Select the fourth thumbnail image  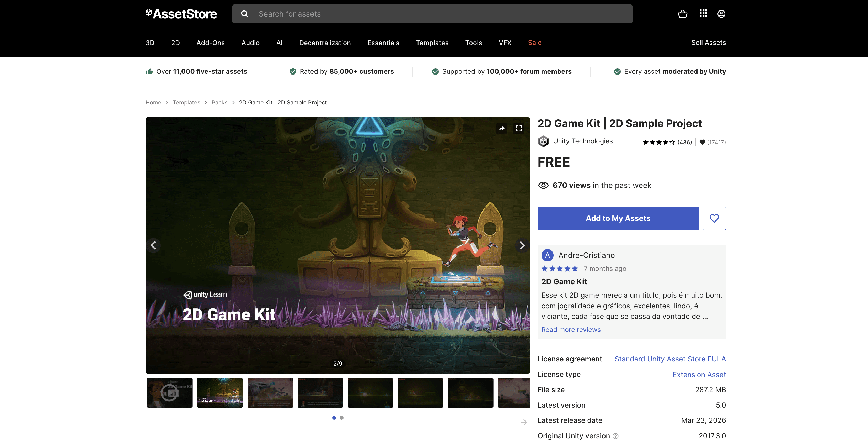pos(320,393)
